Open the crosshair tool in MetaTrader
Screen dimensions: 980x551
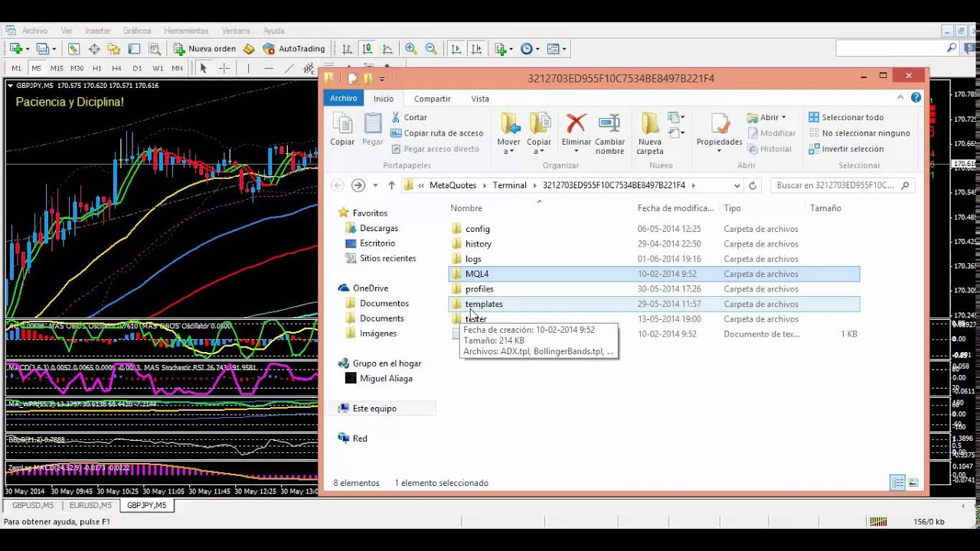[x=224, y=68]
